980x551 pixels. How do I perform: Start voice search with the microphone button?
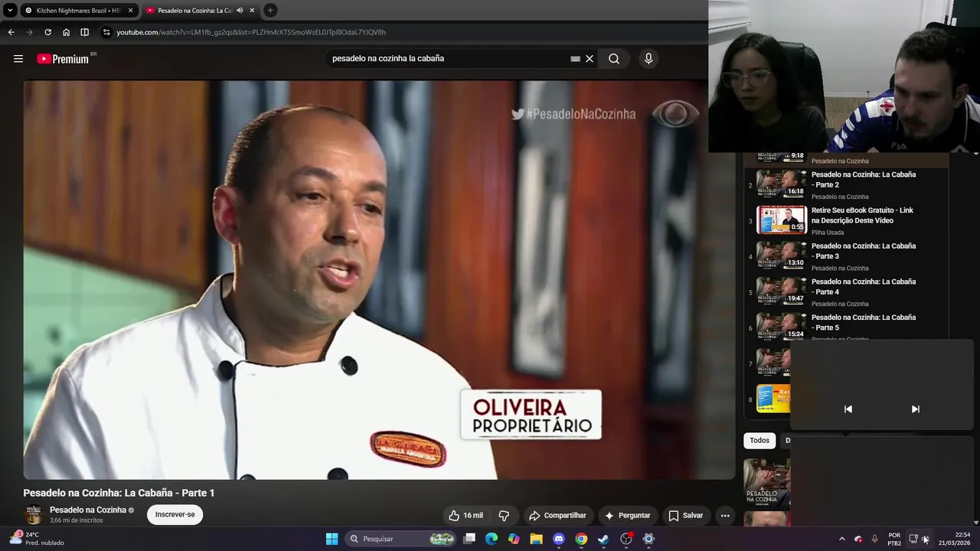648,59
